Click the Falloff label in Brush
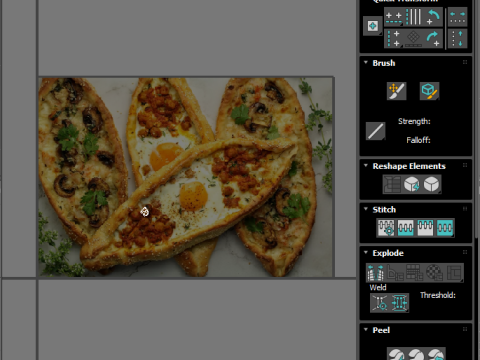 pos(418,140)
